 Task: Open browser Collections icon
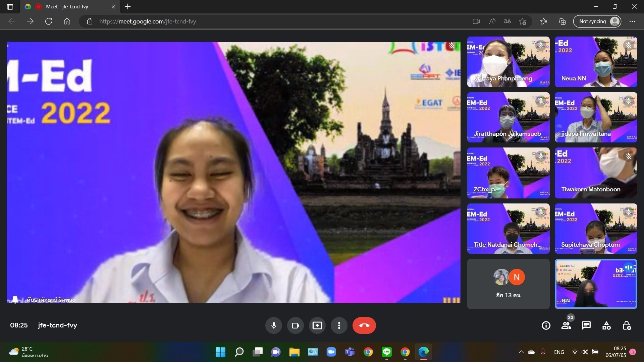[562, 21]
